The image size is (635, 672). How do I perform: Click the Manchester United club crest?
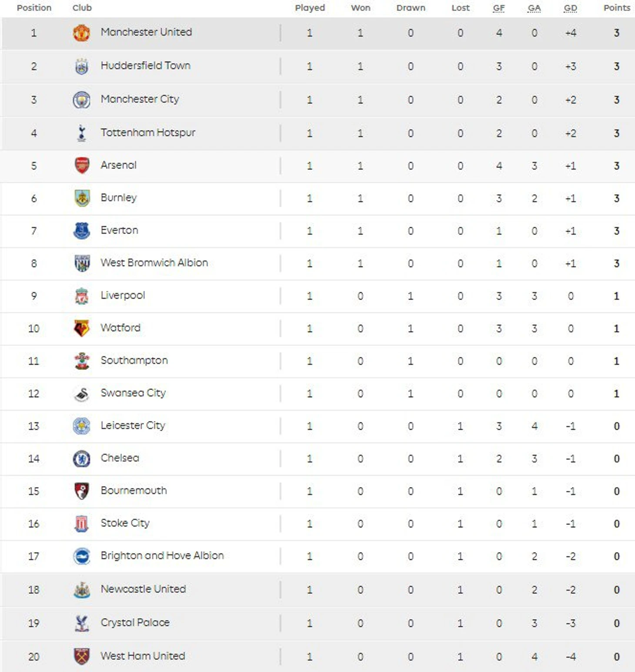(x=81, y=33)
